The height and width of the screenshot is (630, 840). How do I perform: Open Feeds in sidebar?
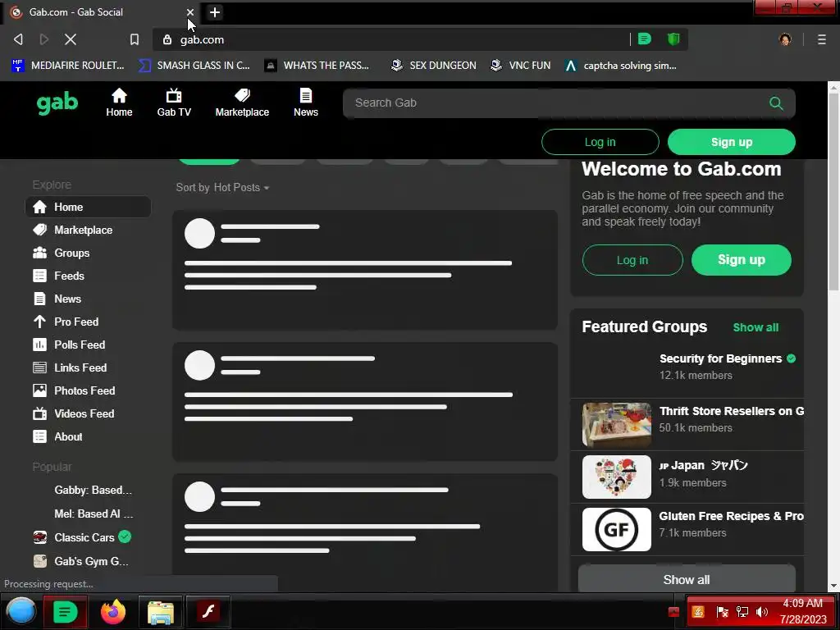tap(89, 276)
